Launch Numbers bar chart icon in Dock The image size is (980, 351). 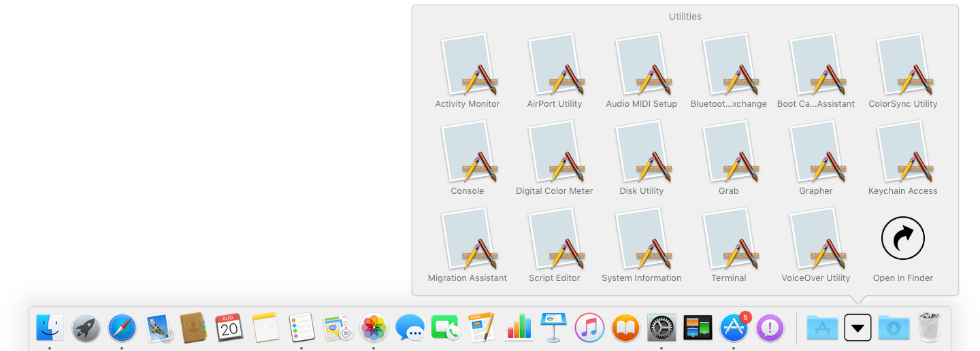[x=518, y=328]
